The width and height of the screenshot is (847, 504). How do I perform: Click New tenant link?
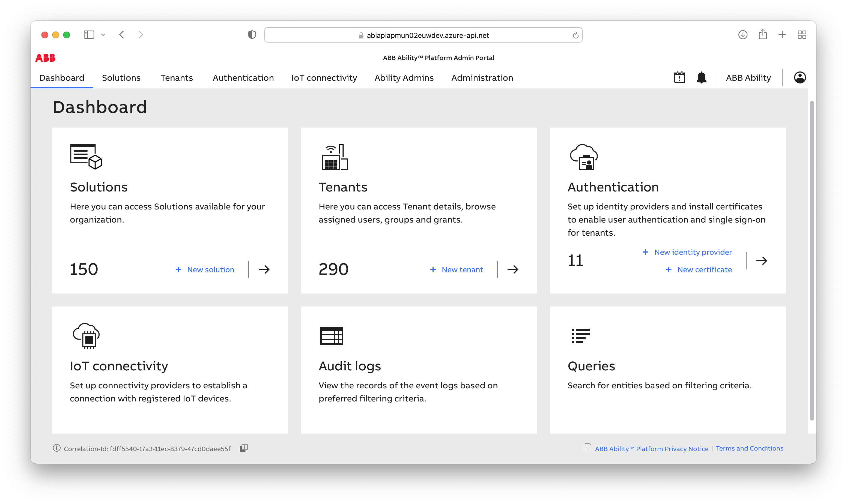[456, 269]
